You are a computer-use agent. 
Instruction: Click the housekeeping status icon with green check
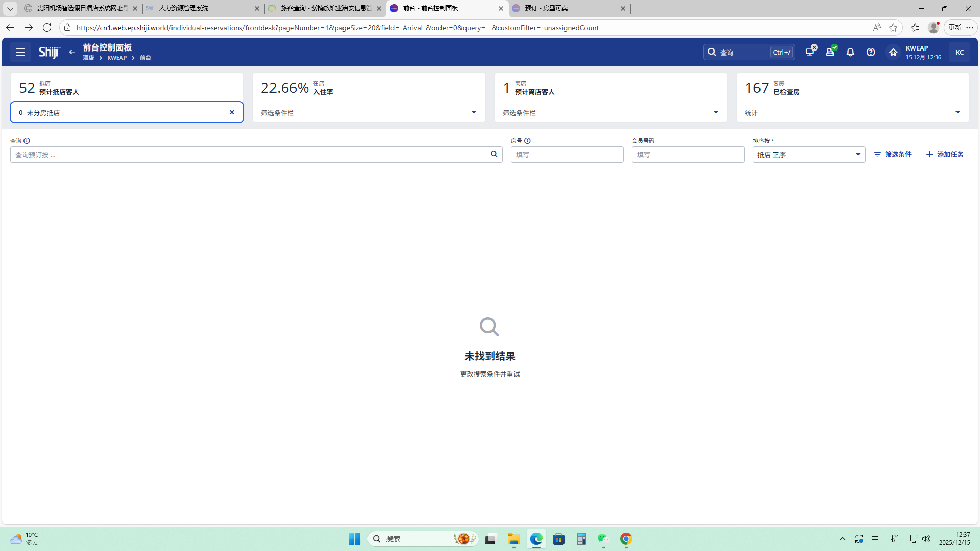point(830,52)
